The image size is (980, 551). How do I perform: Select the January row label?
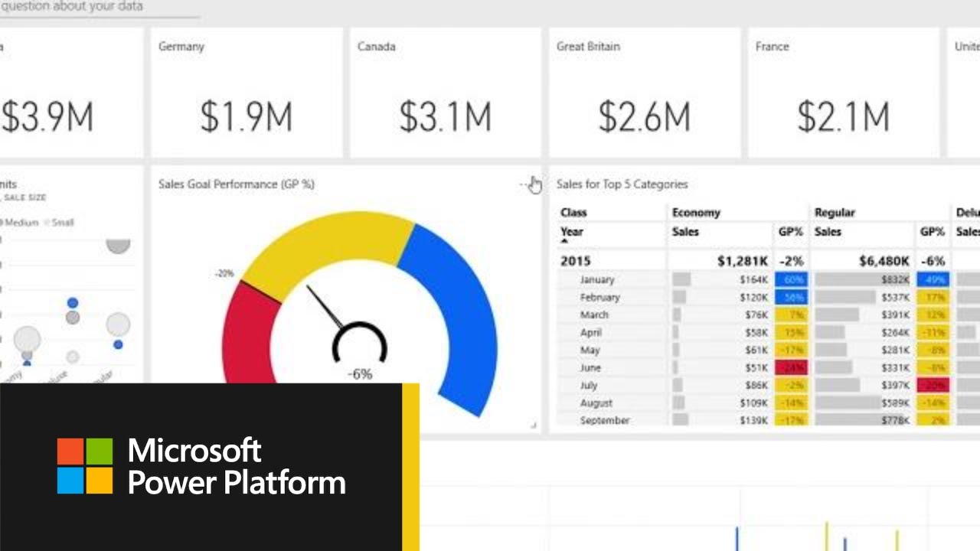[x=597, y=279]
